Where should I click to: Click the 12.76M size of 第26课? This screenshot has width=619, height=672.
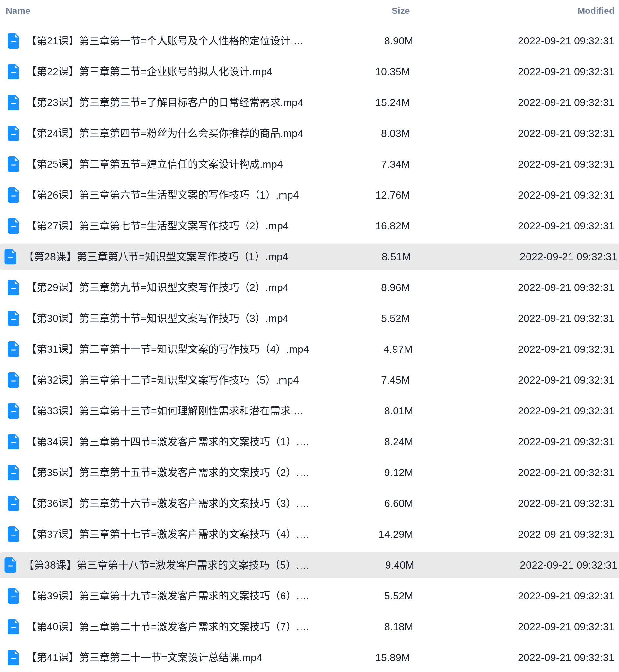pos(393,195)
